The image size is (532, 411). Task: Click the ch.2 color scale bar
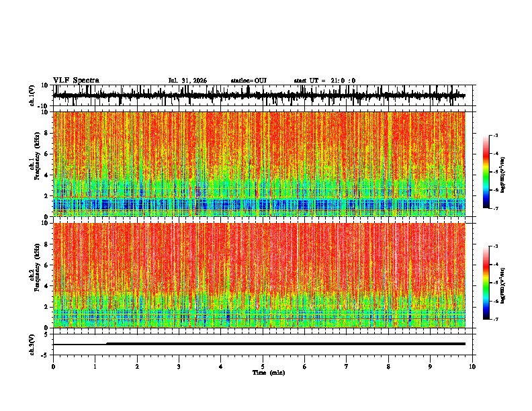click(x=486, y=283)
